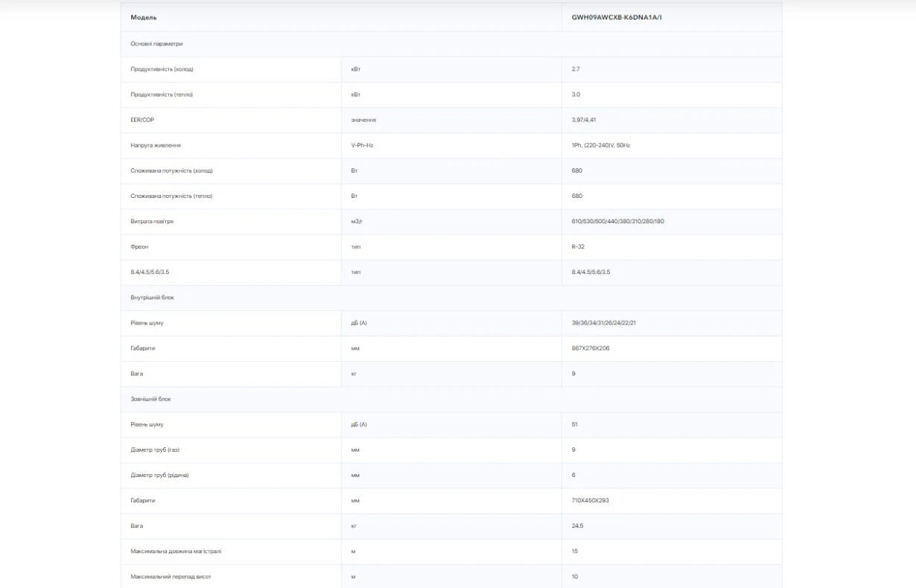916x588 pixels.
Task: Select value "1Ph, (220-240)V, 50Hz"
Action: coord(601,145)
